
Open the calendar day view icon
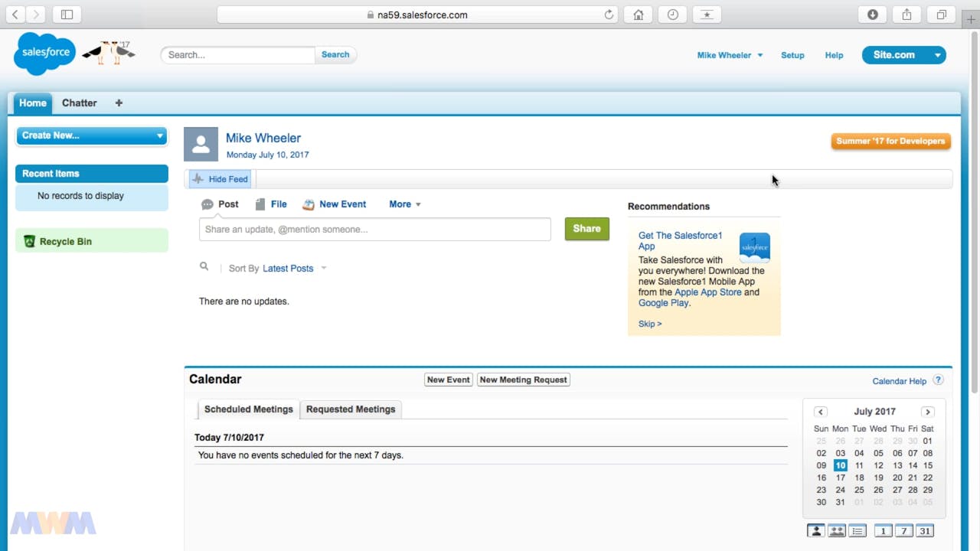[883, 531]
